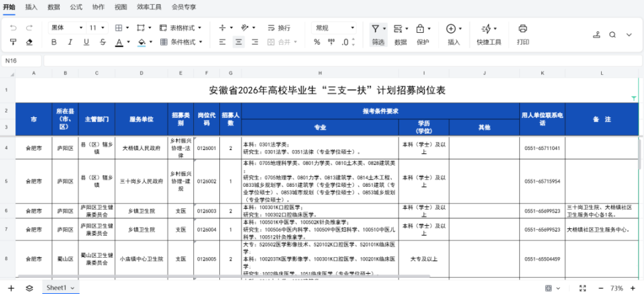This screenshot has height=294, width=644.
Task: Click the 数据 data tools icon
Action: coord(398,28)
